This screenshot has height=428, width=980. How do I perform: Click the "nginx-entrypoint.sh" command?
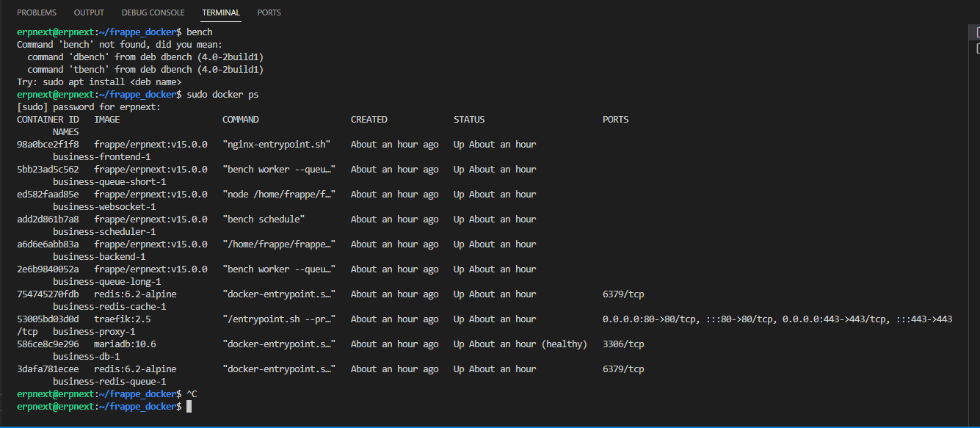point(277,145)
